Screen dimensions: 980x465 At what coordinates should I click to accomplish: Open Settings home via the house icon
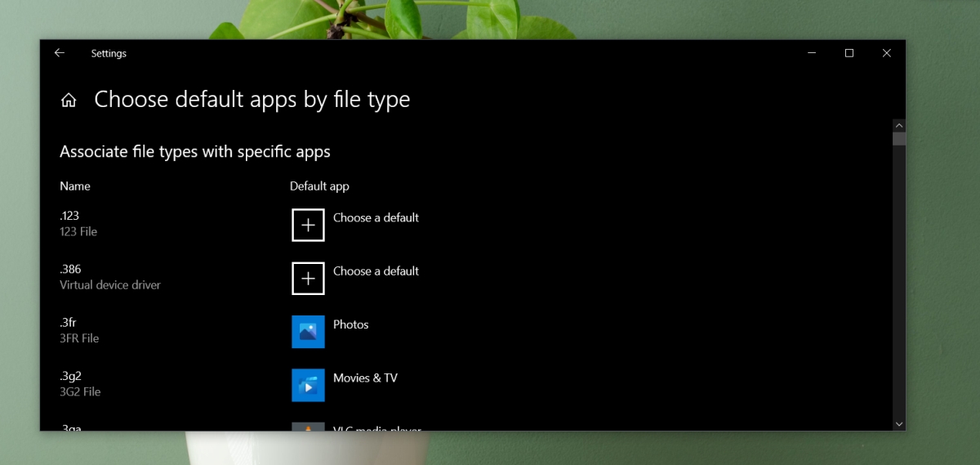[69, 101]
